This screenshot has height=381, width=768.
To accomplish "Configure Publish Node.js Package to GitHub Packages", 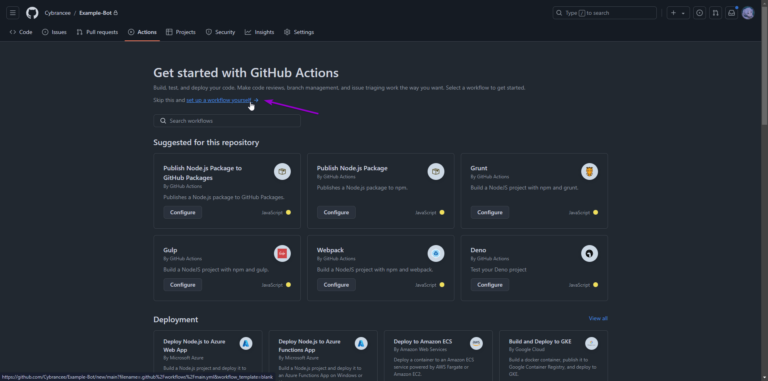I will tap(183, 213).
